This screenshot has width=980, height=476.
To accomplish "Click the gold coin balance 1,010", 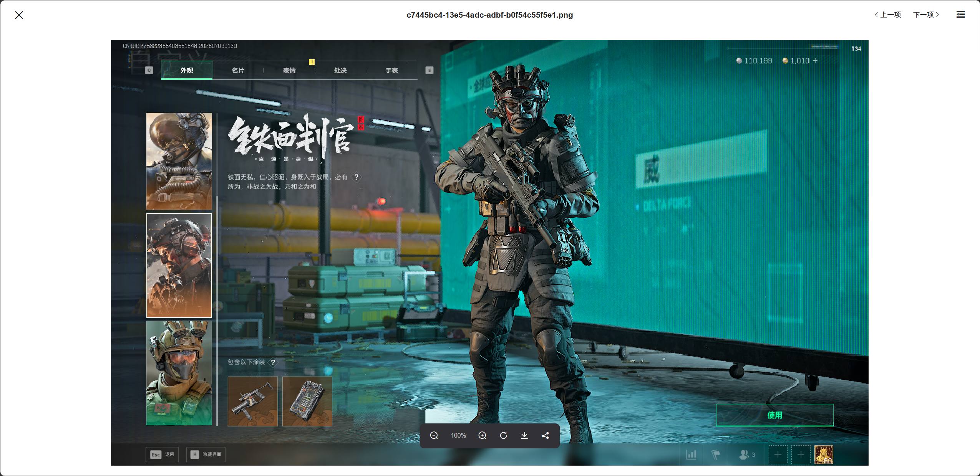I will (796, 61).
